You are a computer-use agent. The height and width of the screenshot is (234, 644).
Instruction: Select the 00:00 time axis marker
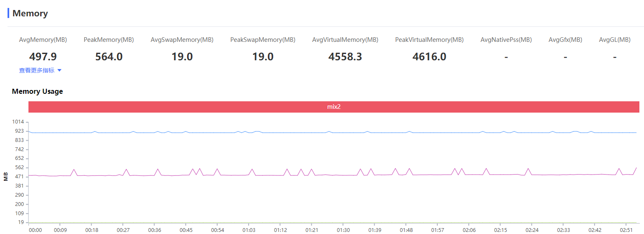click(x=35, y=230)
